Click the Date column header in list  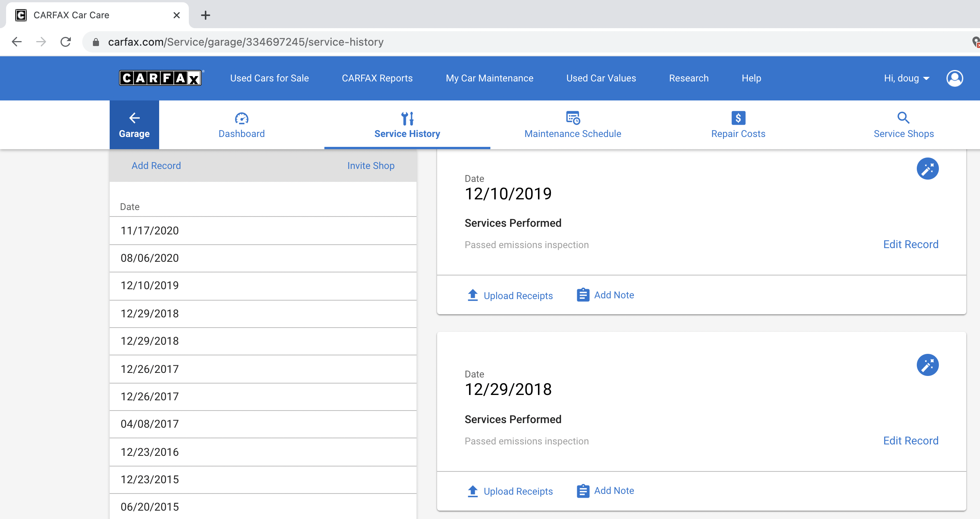(130, 207)
